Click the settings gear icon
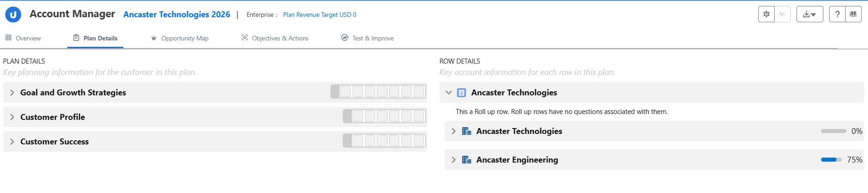This screenshot has height=193, width=868. pyautogui.click(x=766, y=14)
